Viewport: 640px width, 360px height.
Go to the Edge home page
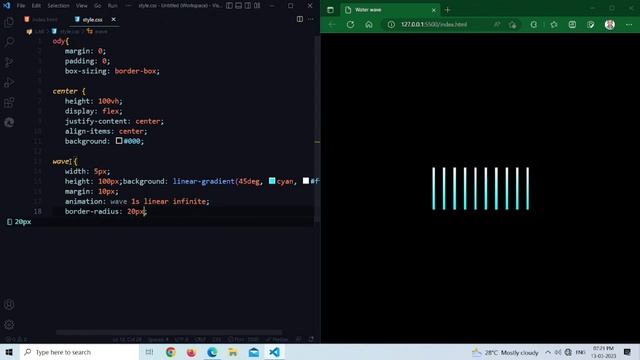369,24
